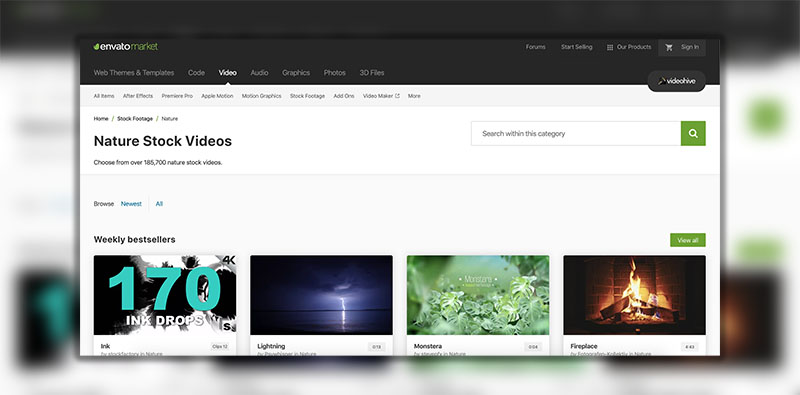Open the Monstera video thumbnail

478,295
